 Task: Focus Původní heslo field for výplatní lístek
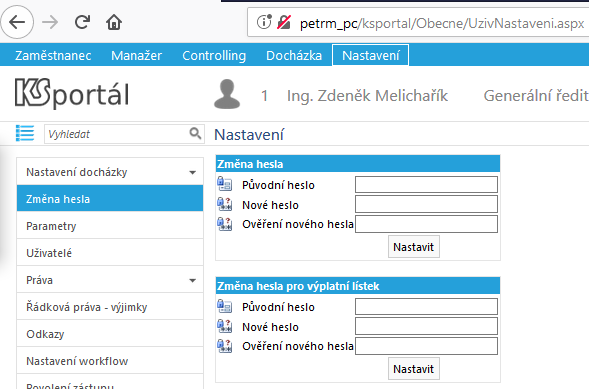(426, 306)
